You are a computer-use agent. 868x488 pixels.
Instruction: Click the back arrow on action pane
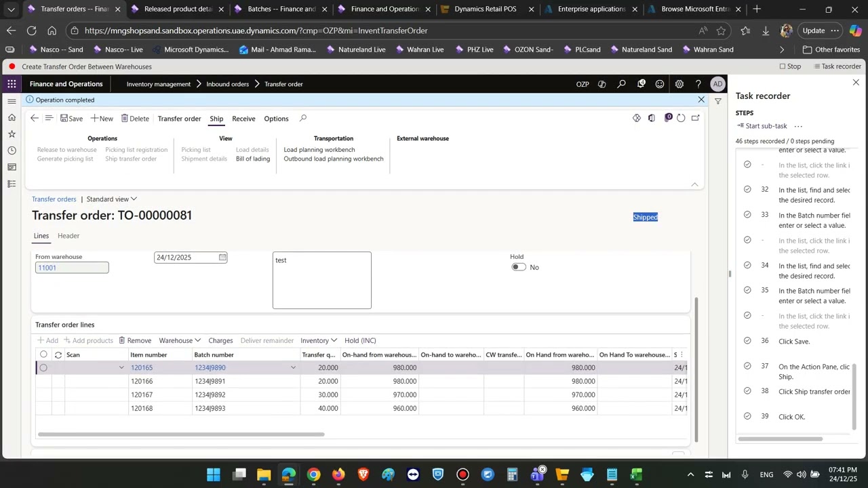[x=35, y=118]
